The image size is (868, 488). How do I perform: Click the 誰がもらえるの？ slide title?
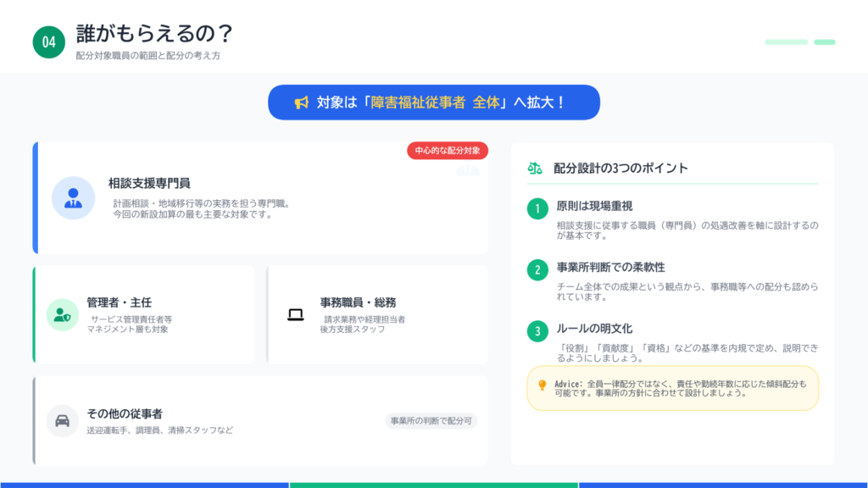[x=154, y=34]
